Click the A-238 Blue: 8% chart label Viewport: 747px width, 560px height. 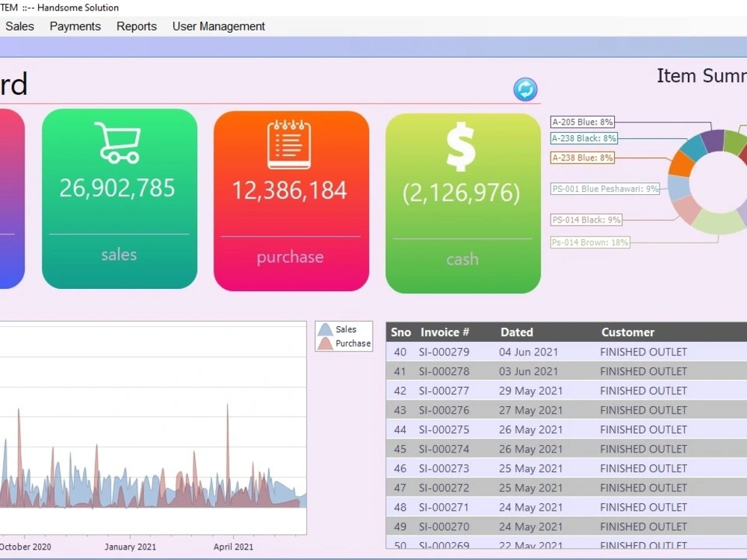click(x=582, y=158)
